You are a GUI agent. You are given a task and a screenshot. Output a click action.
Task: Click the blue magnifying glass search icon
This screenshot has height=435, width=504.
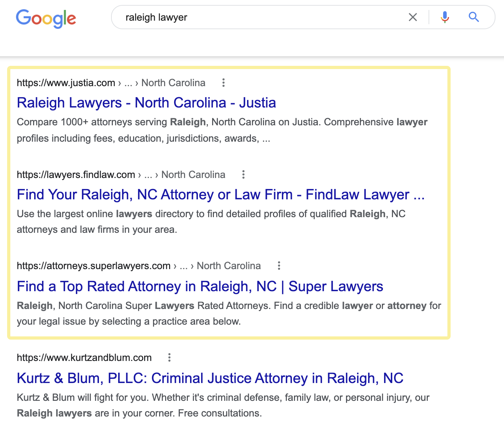point(474,17)
